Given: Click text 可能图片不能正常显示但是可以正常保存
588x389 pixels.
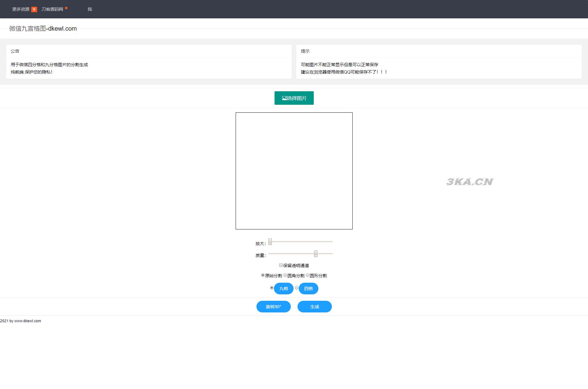Looking at the screenshot, I should (x=340, y=65).
